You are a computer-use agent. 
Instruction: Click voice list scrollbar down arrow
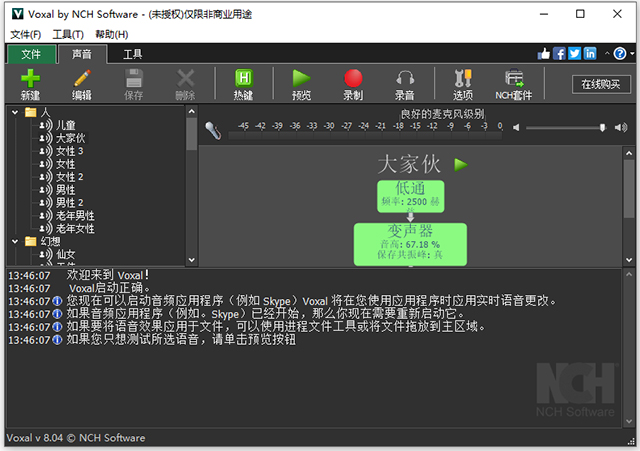tap(191, 260)
